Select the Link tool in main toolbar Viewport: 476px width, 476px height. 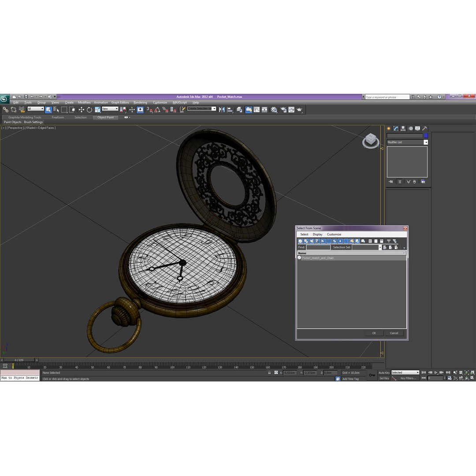click(x=5, y=110)
